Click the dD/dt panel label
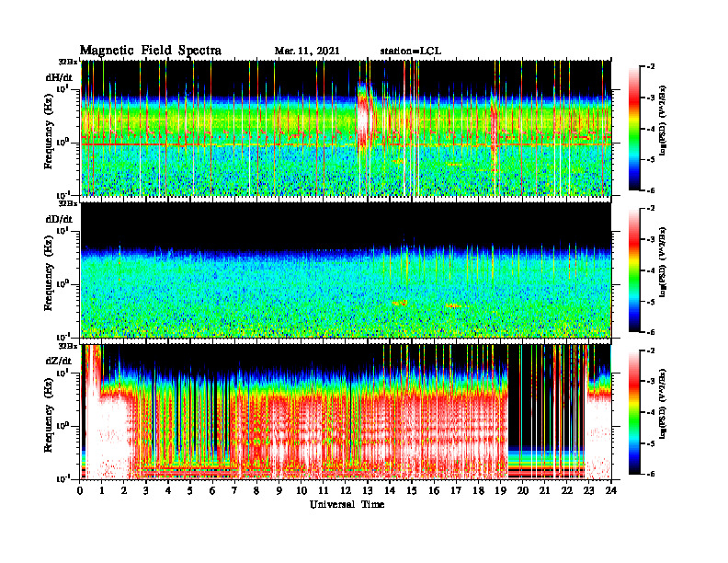Image resolution: width=728 pixels, height=563 pixels. click(59, 219)
